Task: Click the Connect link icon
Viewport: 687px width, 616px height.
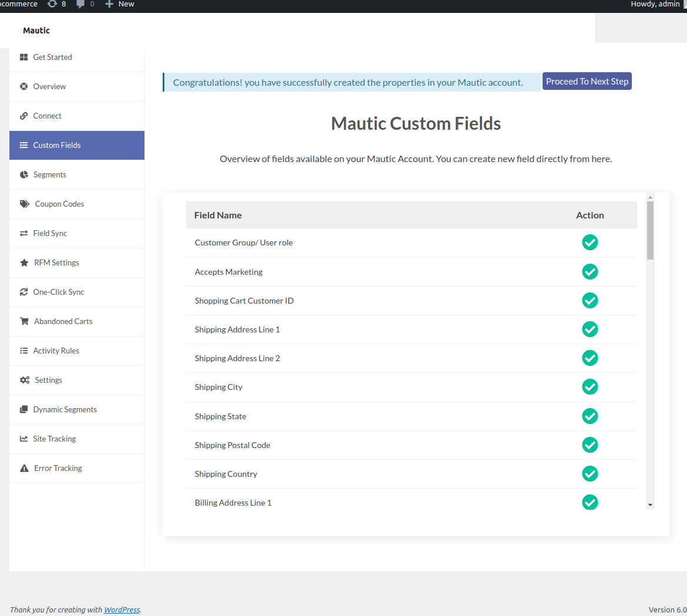Action: point(23,116)
